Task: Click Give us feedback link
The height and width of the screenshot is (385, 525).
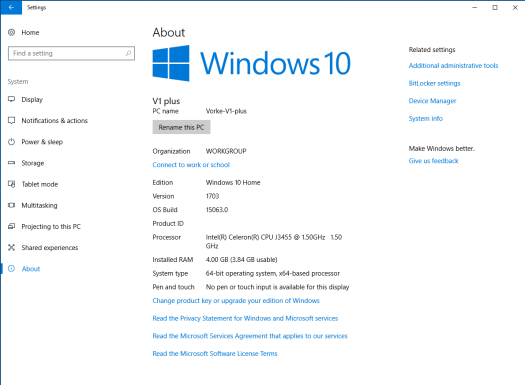Action: (433, 161)
